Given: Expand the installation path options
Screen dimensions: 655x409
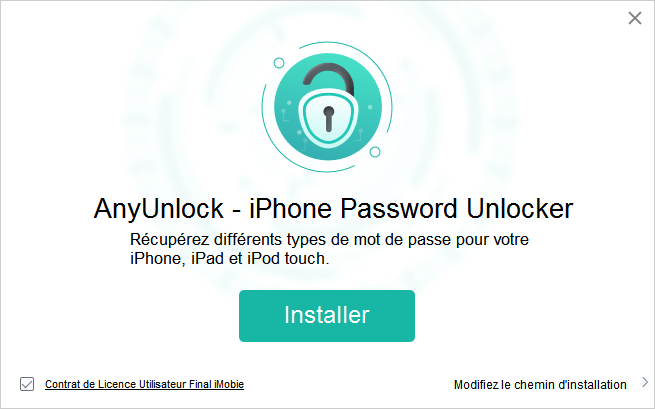Looking at the screenshot, I should point(645,382).
